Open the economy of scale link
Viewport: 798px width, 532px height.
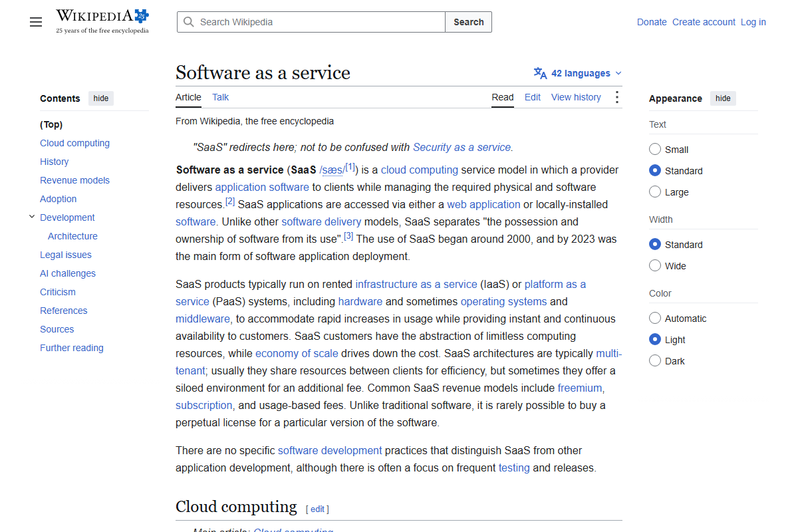[297, 353]
